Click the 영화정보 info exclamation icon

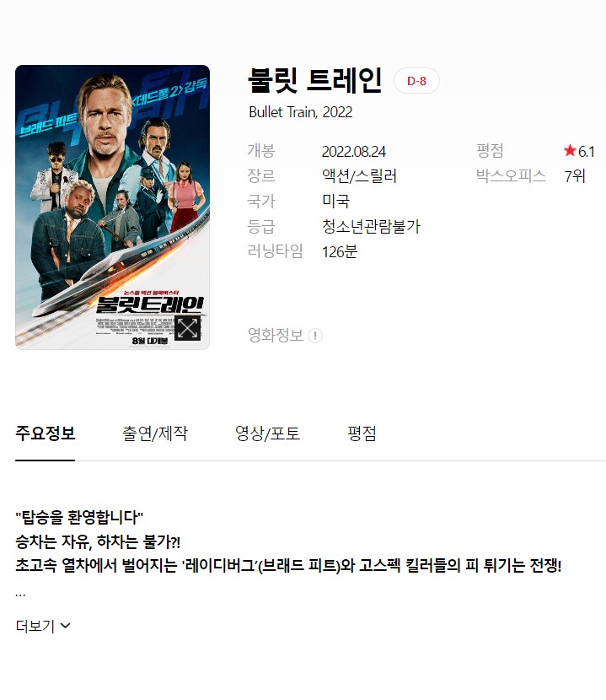pyautogui.click(x=315, y=336)
